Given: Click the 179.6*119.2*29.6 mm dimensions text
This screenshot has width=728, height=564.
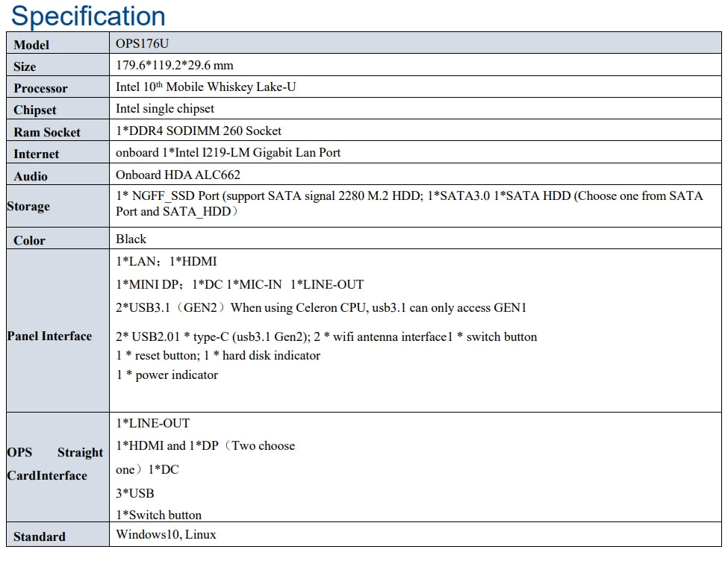Looking at the screenshot, I should [x=175, y=66].
